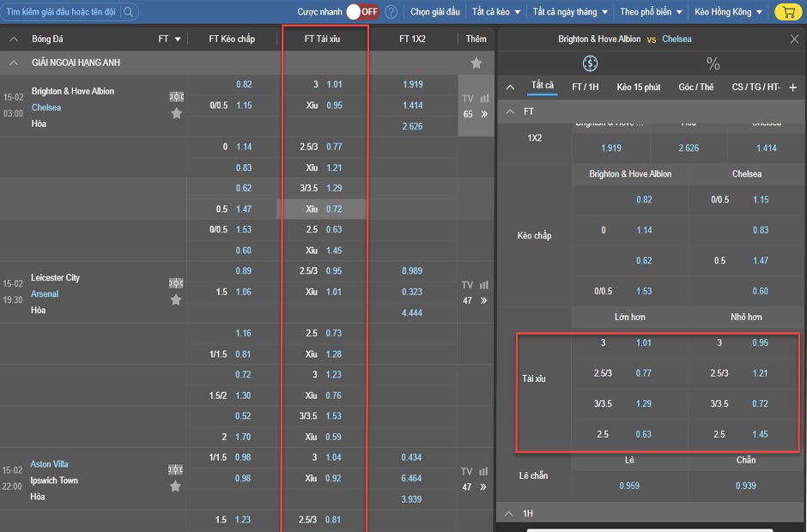This screenshot has width=807, height=532.
Task: Switch to CS / TG / HT tab
Action: 755,87
